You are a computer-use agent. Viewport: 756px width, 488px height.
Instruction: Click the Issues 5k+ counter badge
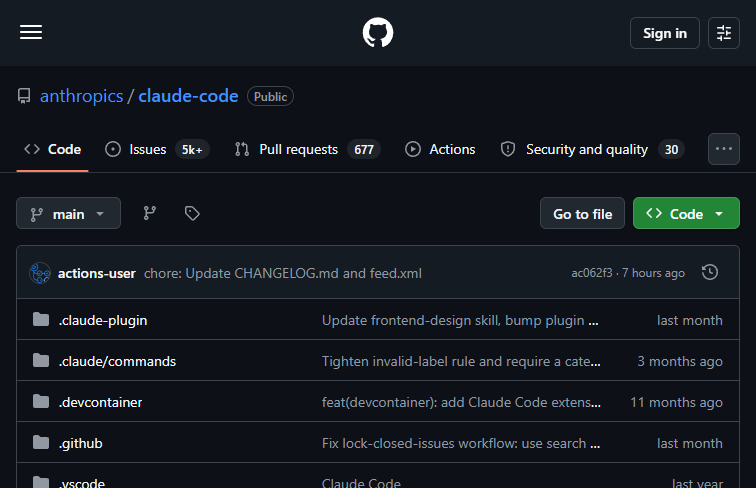[192, 149]
